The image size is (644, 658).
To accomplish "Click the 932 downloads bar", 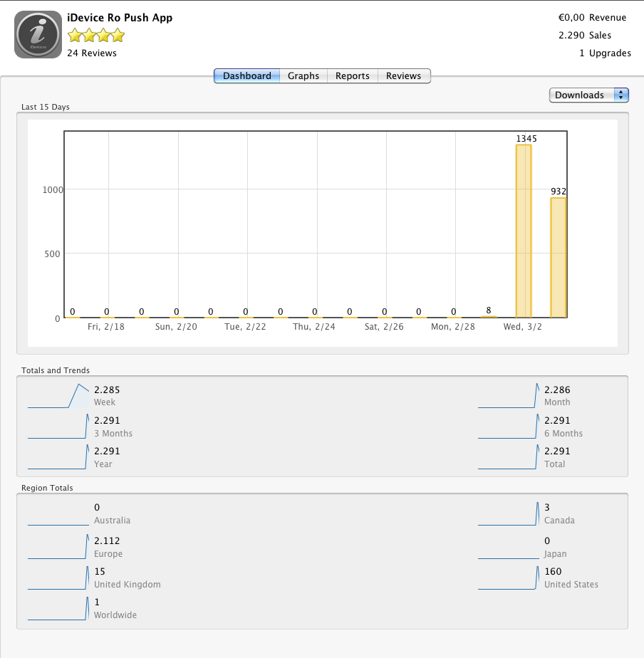I will point(559,258).
